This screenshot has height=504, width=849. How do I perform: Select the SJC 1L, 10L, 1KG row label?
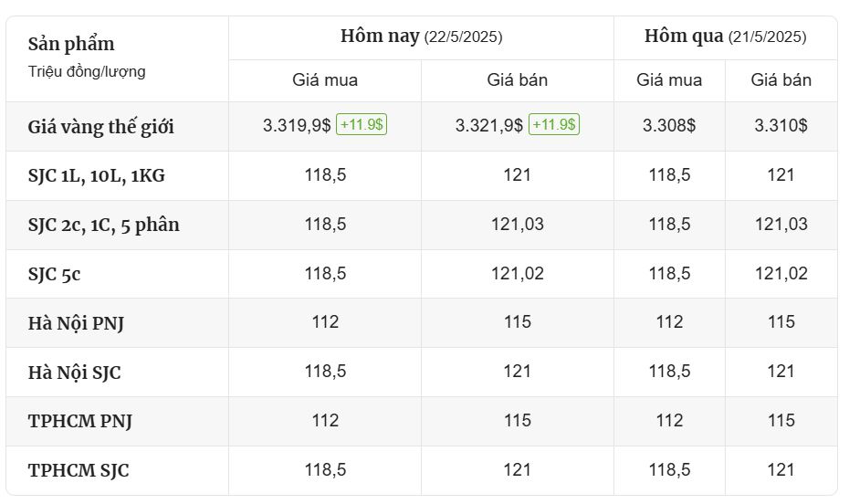coord(97,176)
